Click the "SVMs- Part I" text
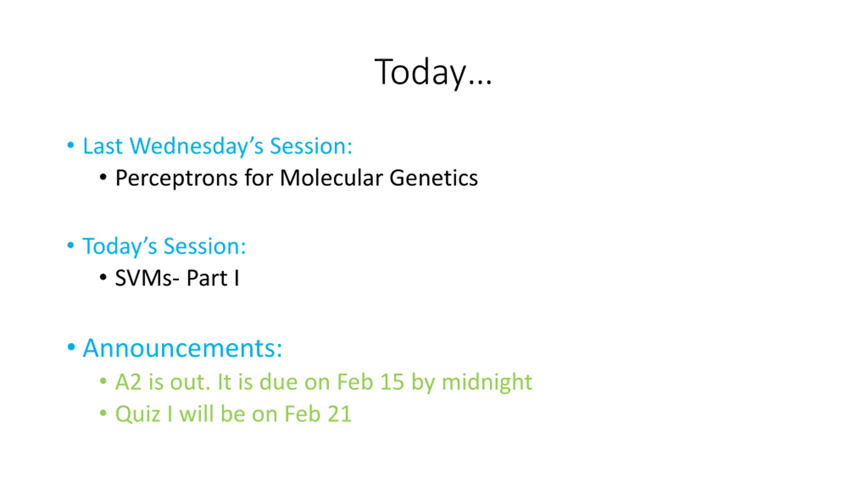868x488 pixels. tap(177, 278)
